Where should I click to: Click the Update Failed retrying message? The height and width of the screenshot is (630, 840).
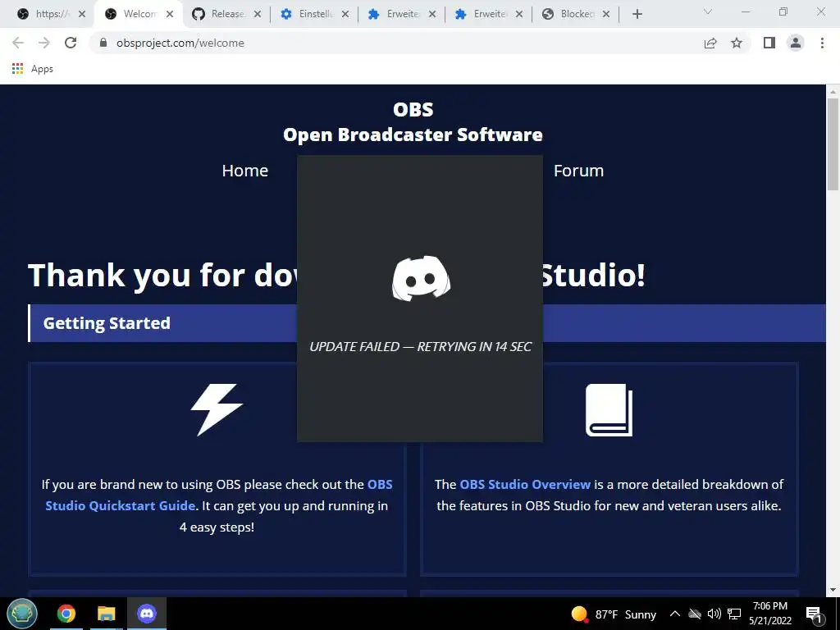point(421,347)
